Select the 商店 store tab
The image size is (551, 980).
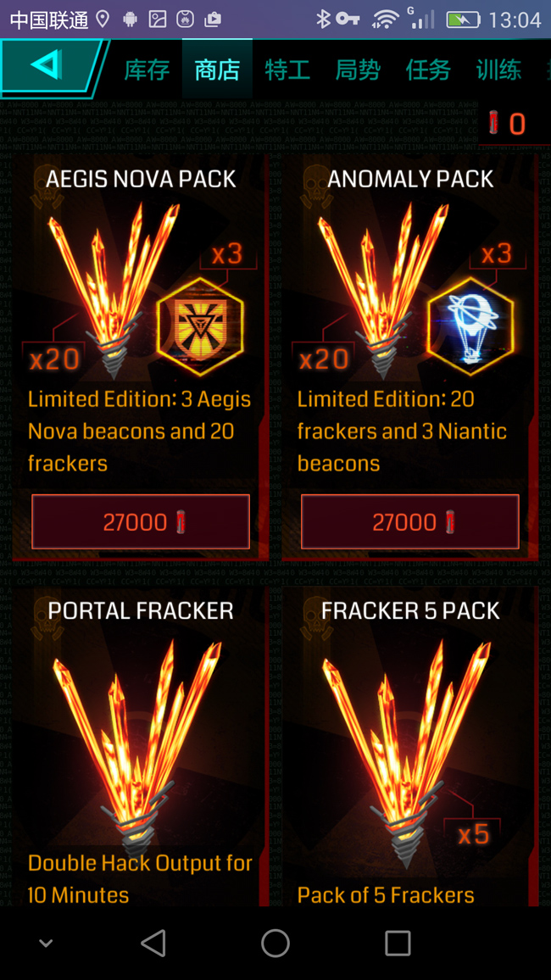pos(217,70)
